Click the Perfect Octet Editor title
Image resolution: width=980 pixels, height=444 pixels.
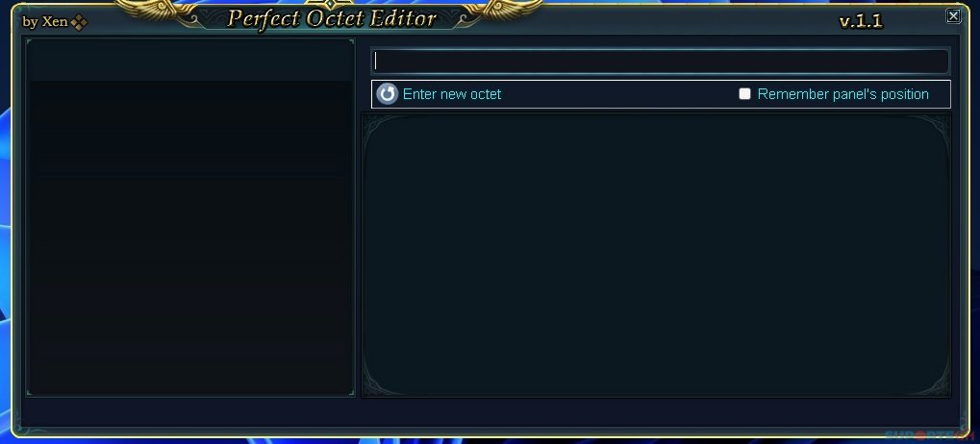[331, 18]
